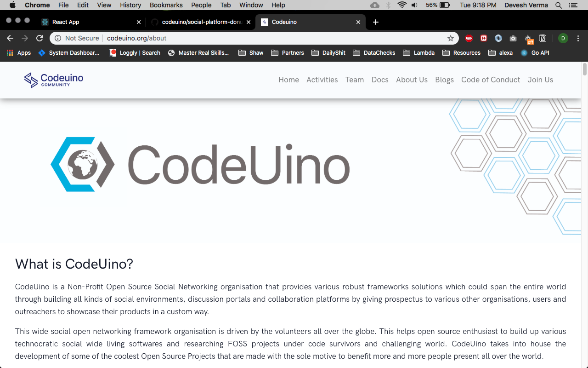This screenshot has width=588, height=368.
Task: Click the Chrome back arrow
Action: pos(10,38)
